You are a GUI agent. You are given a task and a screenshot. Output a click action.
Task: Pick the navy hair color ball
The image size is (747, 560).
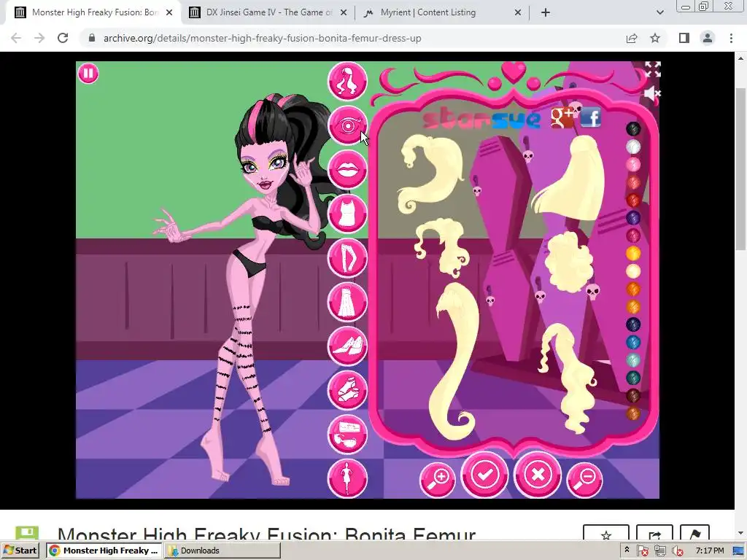pos(633,324)
